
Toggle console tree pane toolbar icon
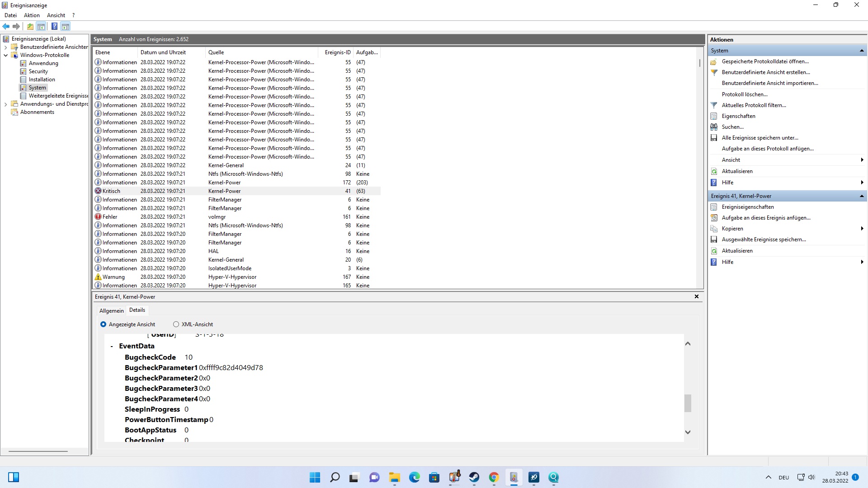41,26
